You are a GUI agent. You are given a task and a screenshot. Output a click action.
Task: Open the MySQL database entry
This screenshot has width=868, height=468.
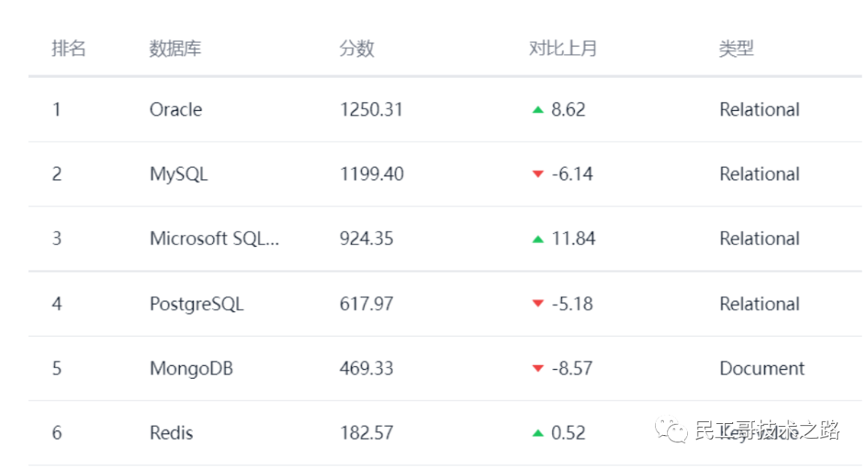click(178, 174)
